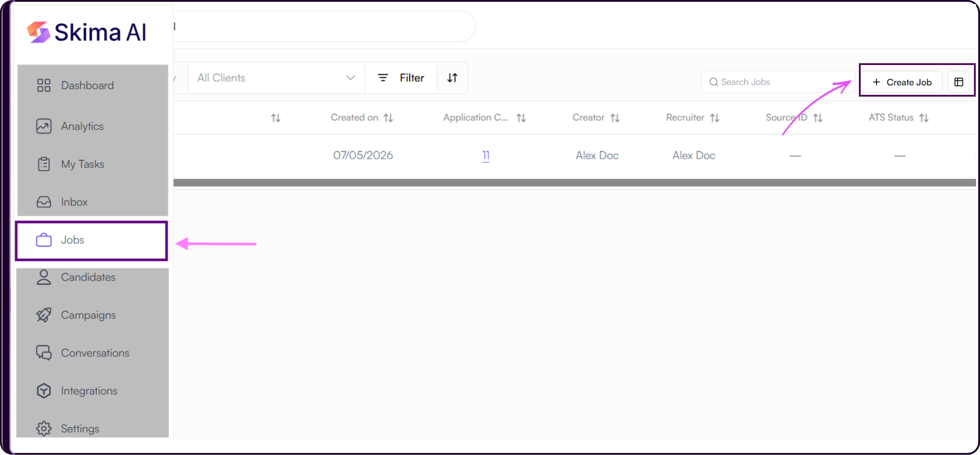Sort by the ATS Status column
Screen dimensions: 980x455
(924, 118)
